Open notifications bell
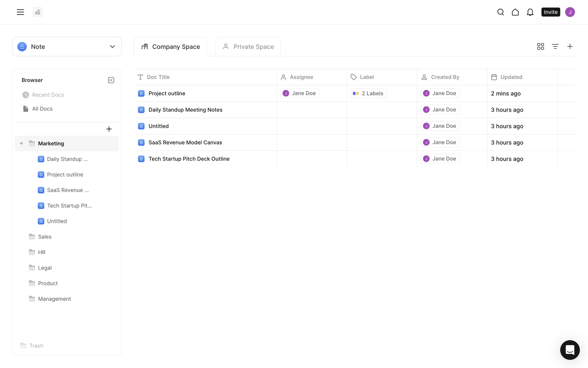The width and height of the screenshot is (588, 368). point(530,12)
